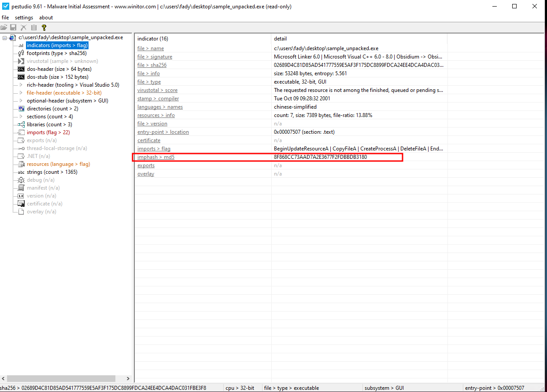Screen dimensions: 547x392
Task: Click the imports node icon
Action: (21, 132)
